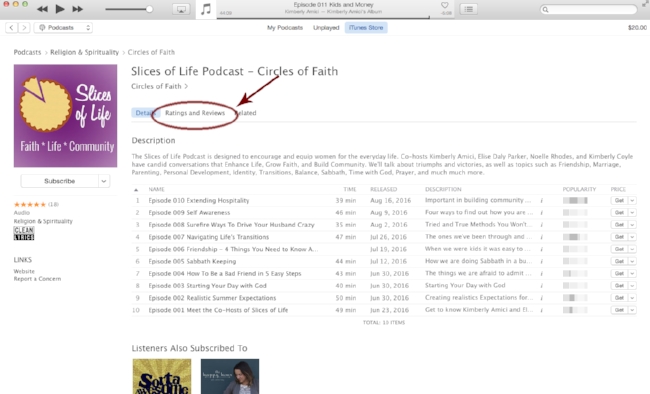This screenshot has width=650, height=394.
Task: Select the iTunes Store tab
Action: 366,27
